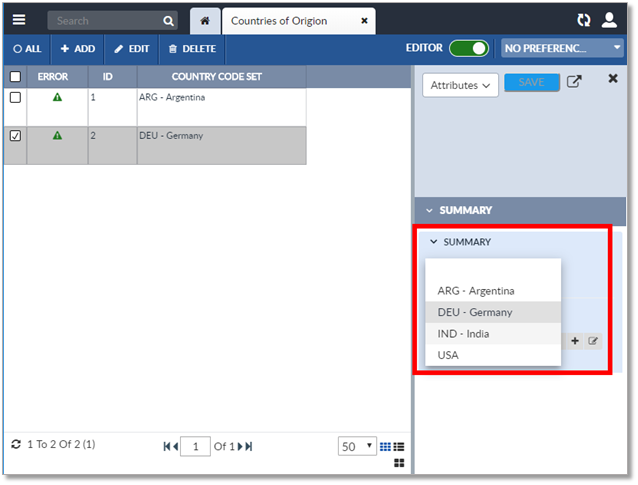Screen dimensions: 638x485
Task: Open the NO PREFERENCE dropdown
Action: click(562, 48)
